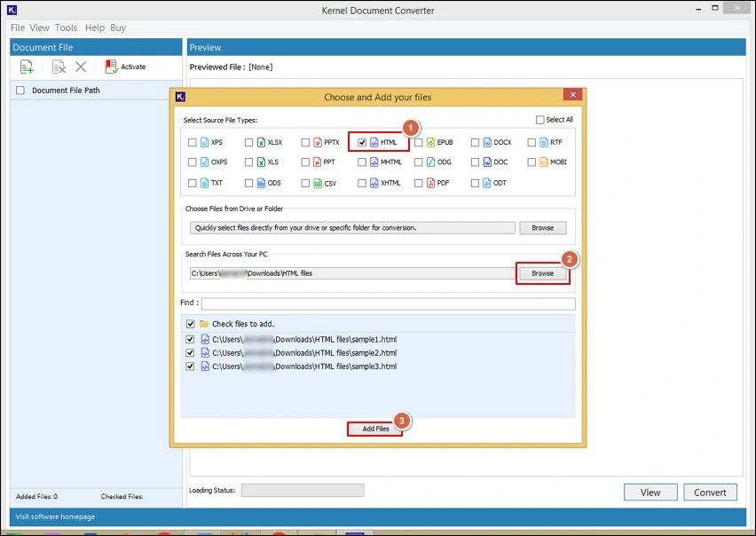Tick the XLSX source type checkbox
The image size is (756, 536).
248,143
